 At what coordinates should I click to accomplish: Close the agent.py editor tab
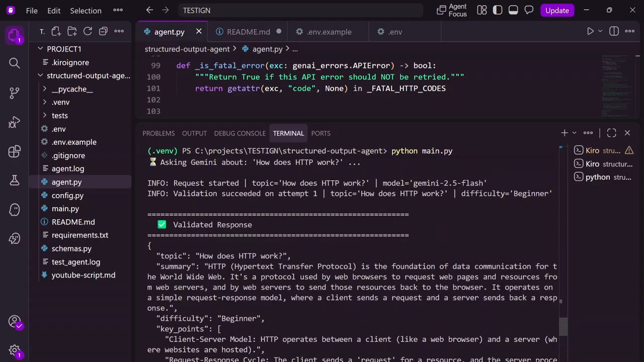199,32
